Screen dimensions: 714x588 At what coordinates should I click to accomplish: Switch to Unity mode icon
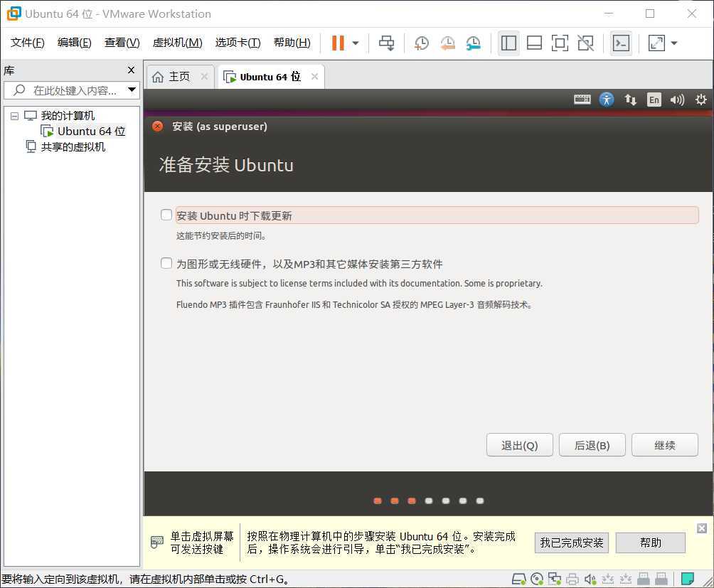[585, 43]
